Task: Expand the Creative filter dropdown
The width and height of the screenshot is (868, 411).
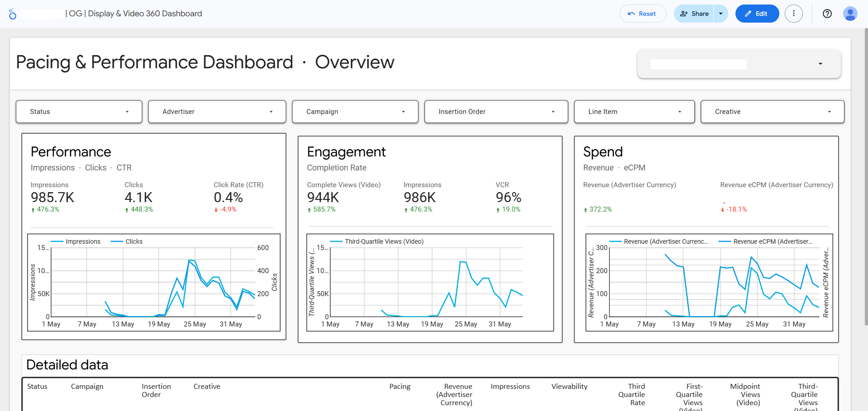Action: (773, 112)
